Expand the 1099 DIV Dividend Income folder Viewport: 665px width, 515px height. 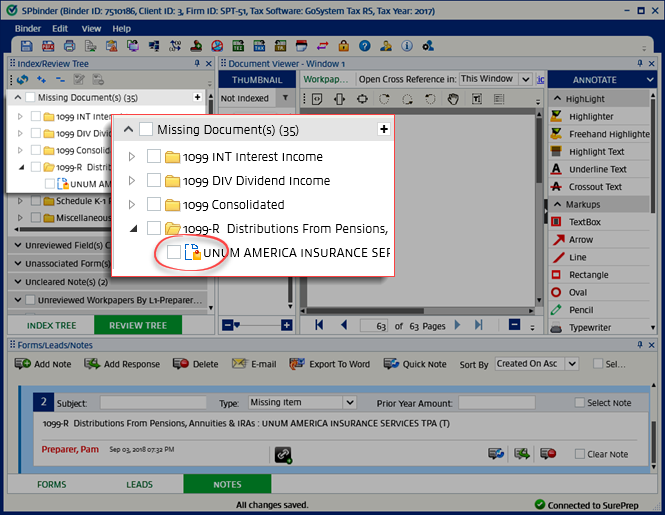coord(132,181)
